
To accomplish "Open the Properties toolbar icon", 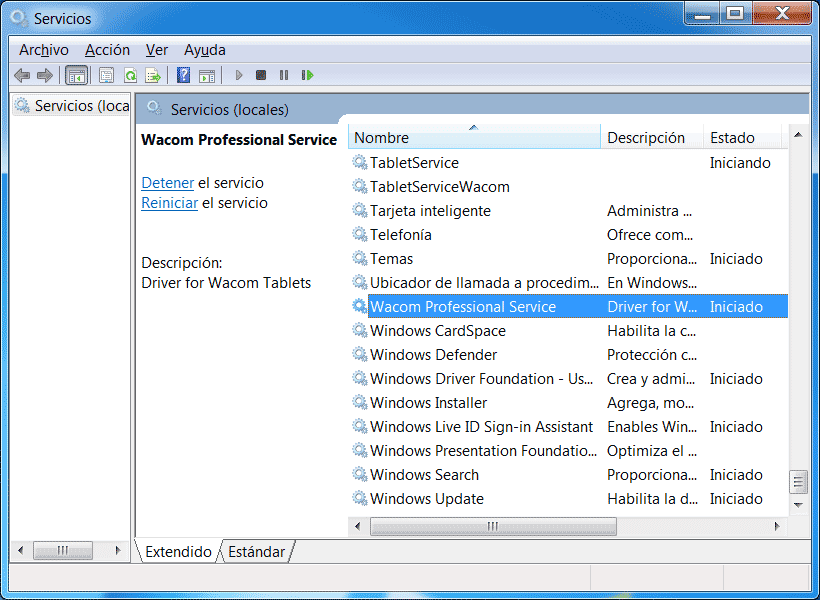I will 106,75.
